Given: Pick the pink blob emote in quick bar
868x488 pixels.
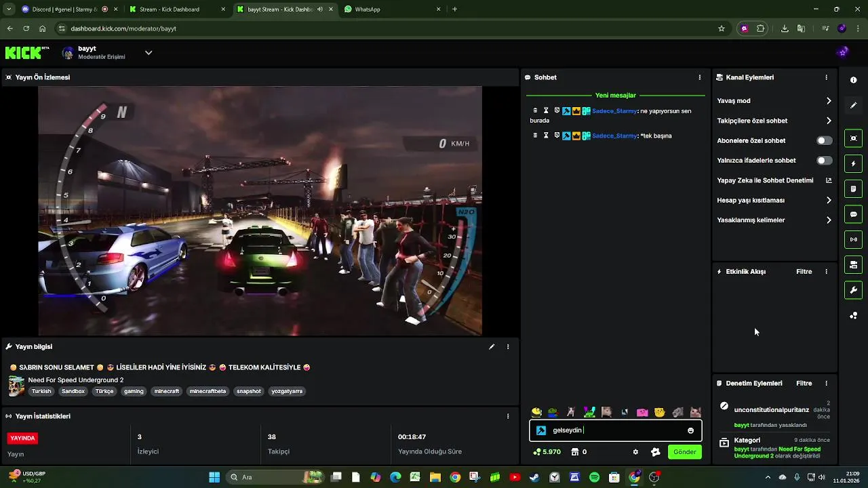Looking at the screenshot, I should pos(642,412).
